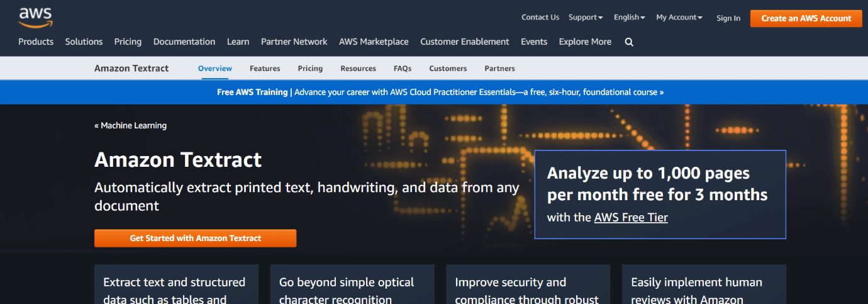
Task: Select the Overview tab
Action: point(215,68)
